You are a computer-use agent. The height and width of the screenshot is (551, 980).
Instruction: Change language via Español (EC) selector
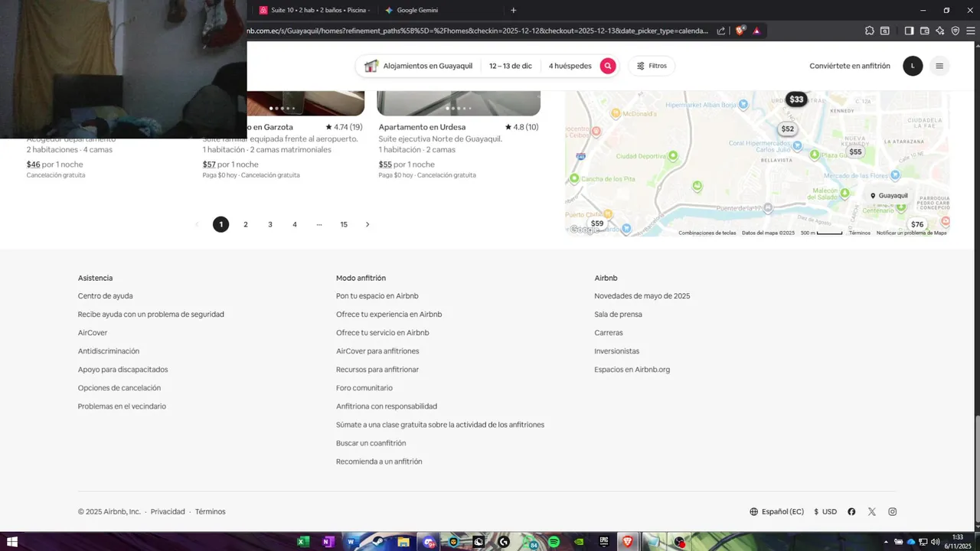[776, 511]
